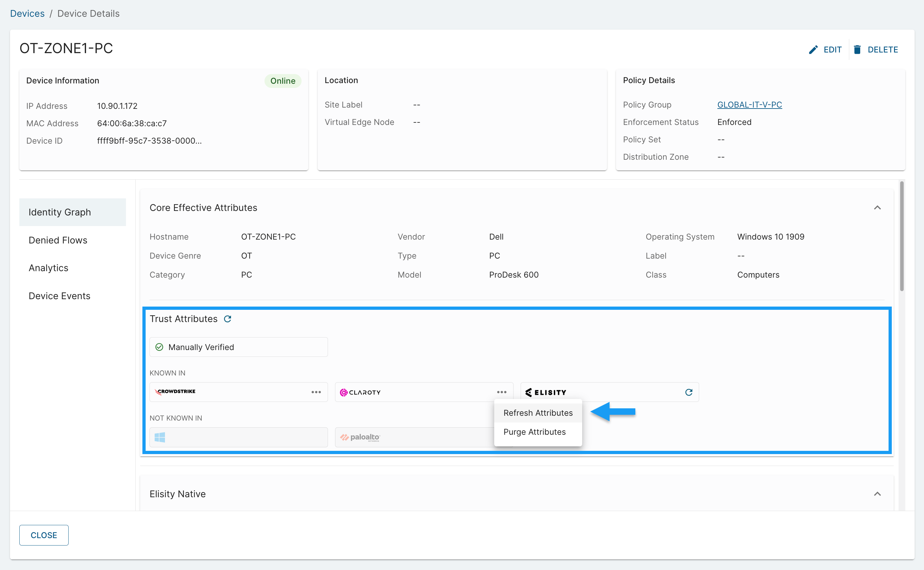The image size is (924, 570).
Task: Open the GLOBAL-IT-V-PC policy group link
Action: click(749, 105)
